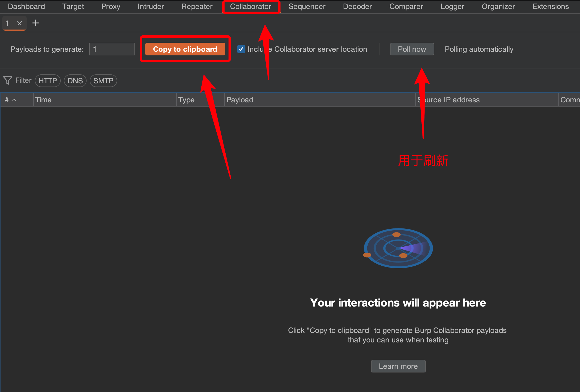The width and height of the screenshot is (580, 392).
Task: Close Collaborator tab 1 with X
Action: 19,23
